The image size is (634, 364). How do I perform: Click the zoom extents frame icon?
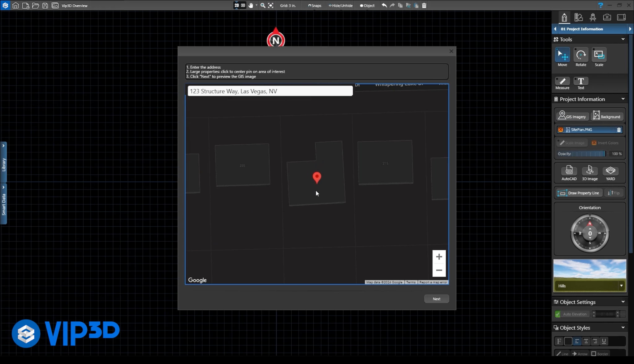click(x=271, y=5)
